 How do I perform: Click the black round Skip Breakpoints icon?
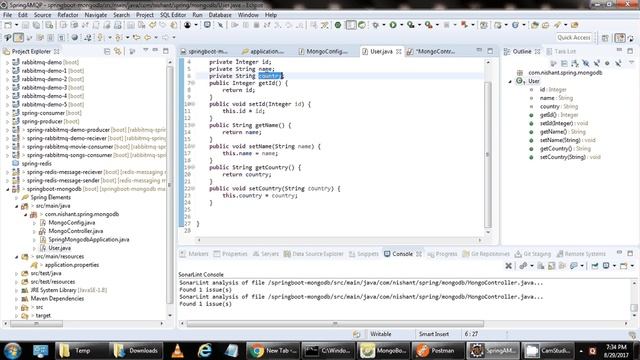coord(187,25)
